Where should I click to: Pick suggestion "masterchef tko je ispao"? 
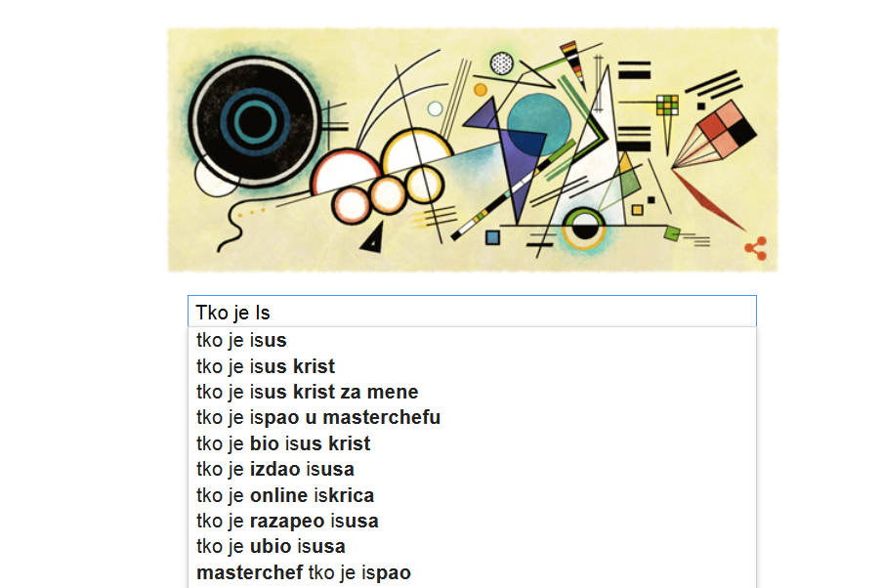pos(304,572)
